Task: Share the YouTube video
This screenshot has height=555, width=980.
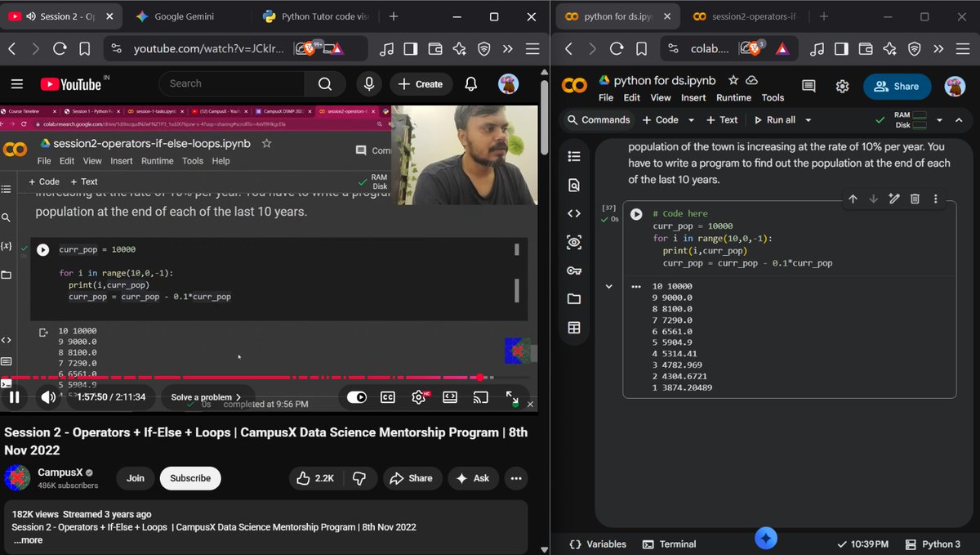Action: coord(412,478)
